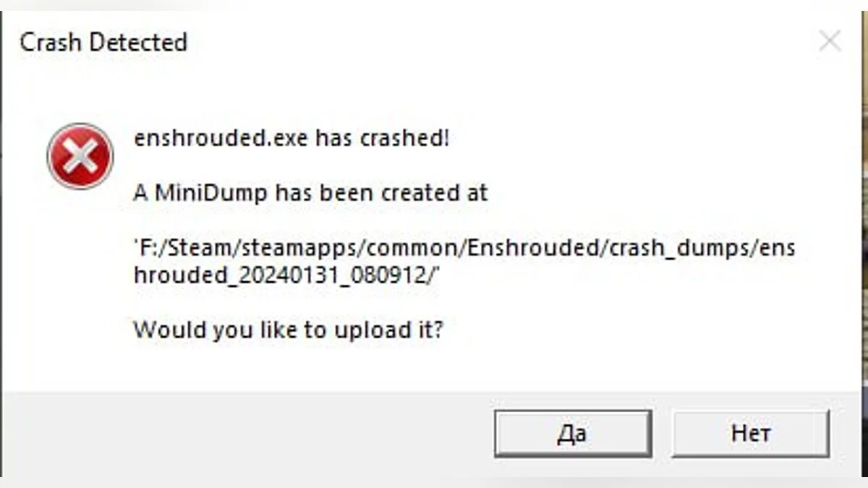The height and width of the screenshot is (488, 868).
Task: Decline upload with the Нет button
Action: 751,434
